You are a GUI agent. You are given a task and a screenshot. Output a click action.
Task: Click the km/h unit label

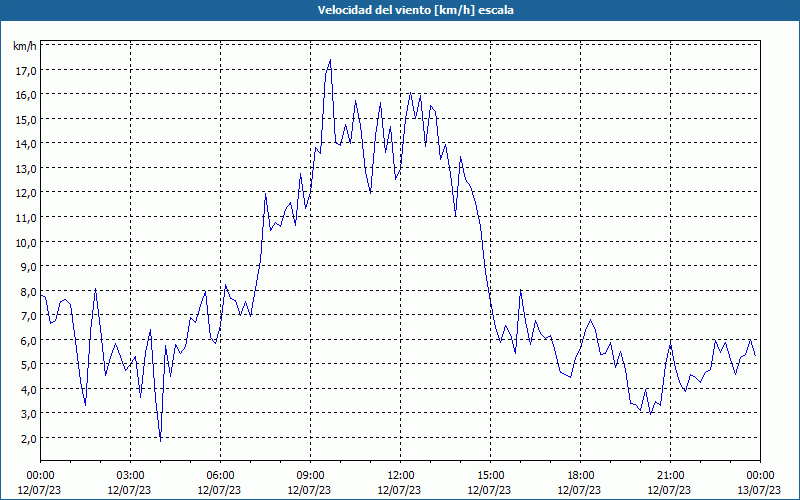25,47
